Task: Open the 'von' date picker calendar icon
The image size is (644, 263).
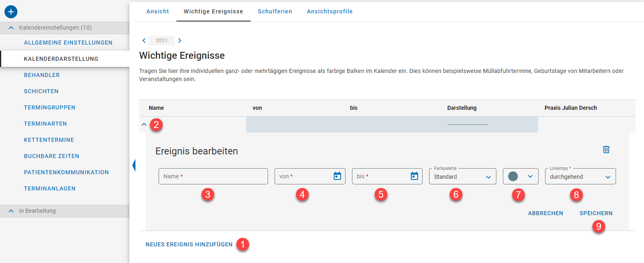Action: [337, 176]
